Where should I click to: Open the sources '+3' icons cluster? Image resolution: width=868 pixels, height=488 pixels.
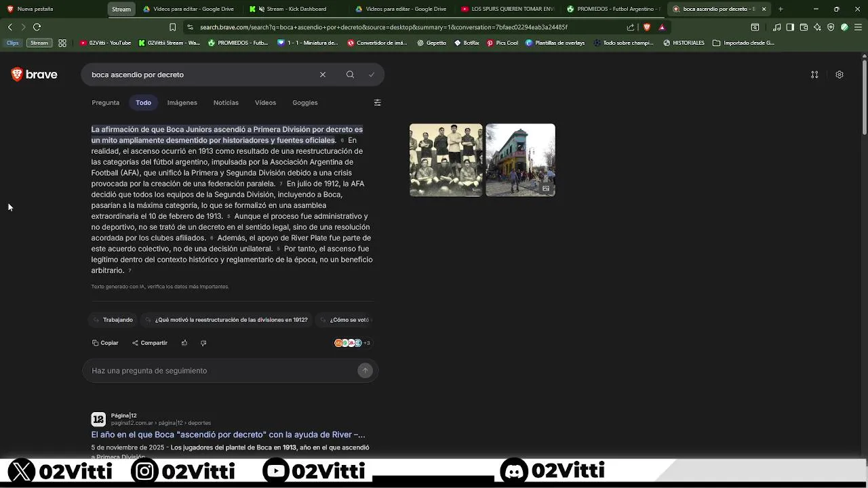(352, 343)
